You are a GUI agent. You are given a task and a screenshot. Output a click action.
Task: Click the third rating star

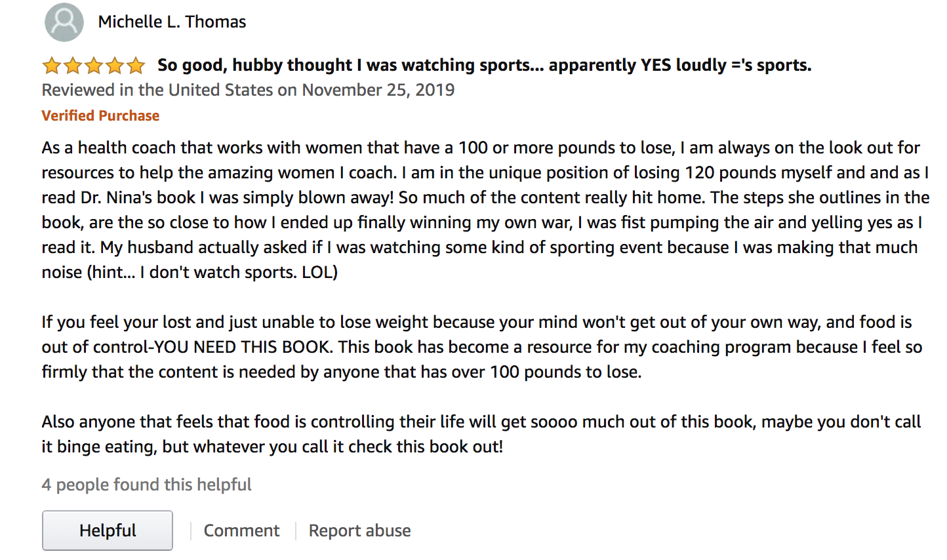[94, 66]
